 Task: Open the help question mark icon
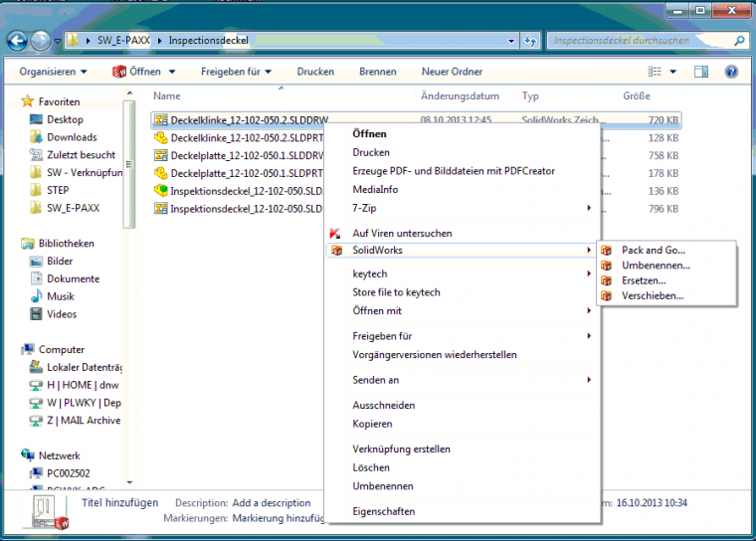coord(731,72)
